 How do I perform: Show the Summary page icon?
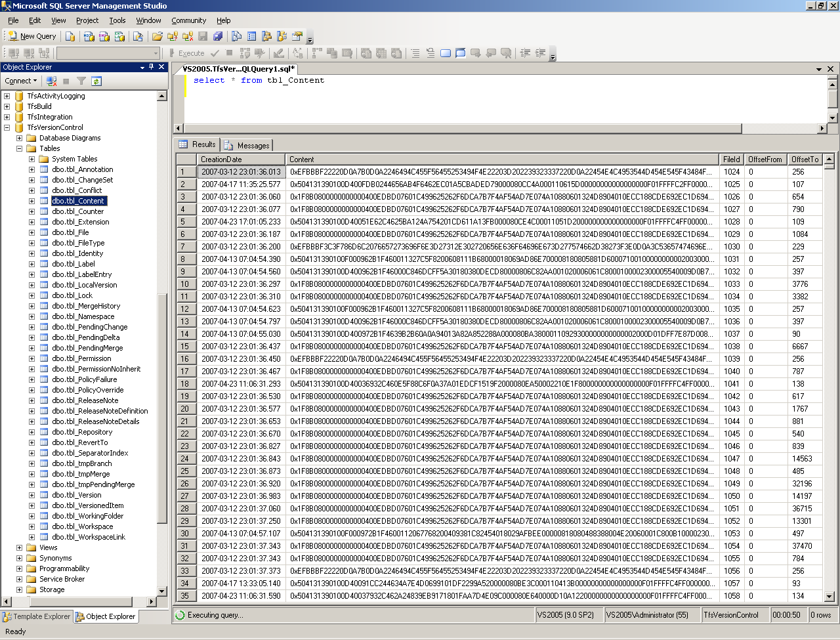tap(252, 36)
